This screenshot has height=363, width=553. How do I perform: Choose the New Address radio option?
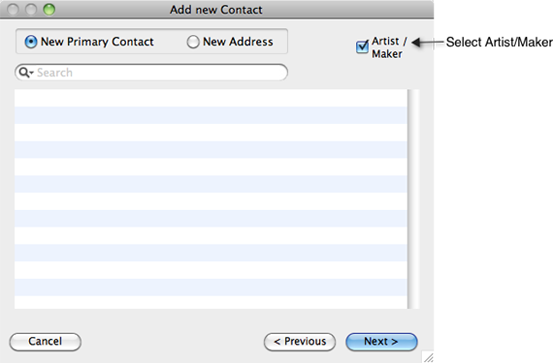[x=193, y=42]
